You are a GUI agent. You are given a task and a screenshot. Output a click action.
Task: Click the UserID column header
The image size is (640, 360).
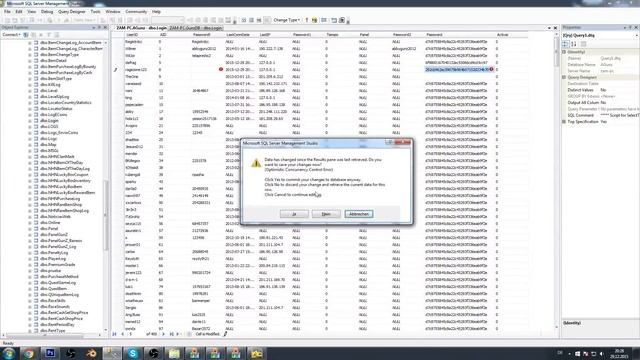click(132, 35)
